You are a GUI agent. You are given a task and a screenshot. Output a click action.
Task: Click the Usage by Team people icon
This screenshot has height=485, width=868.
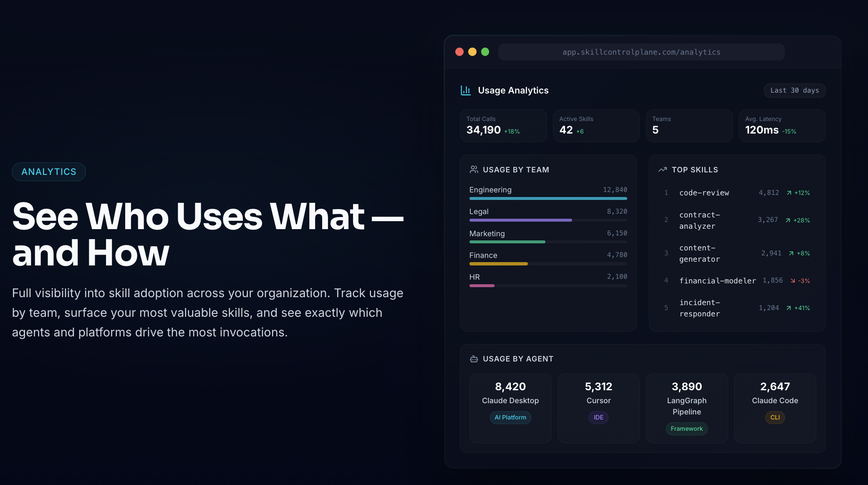474,169
